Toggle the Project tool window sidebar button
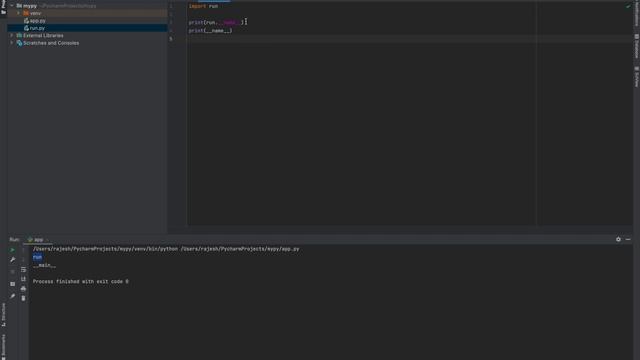 point(4,7)
